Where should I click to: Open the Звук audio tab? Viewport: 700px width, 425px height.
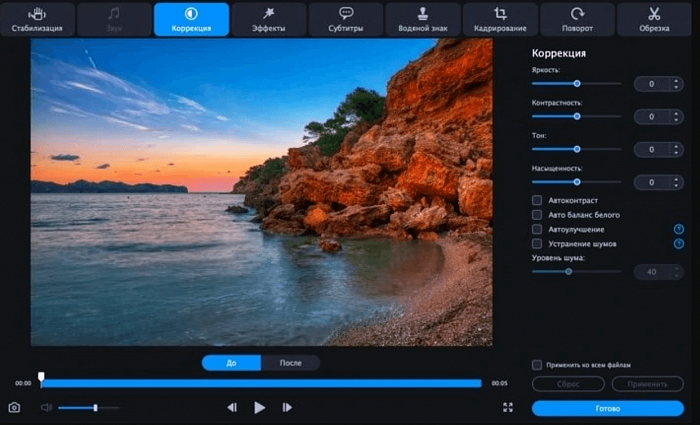tap(114, 19)
